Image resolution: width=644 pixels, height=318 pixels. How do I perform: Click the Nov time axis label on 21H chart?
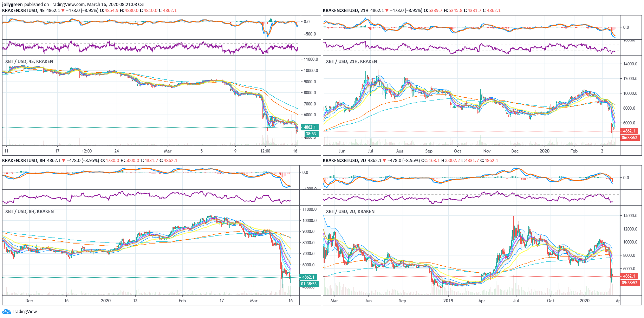coord(487,151)
